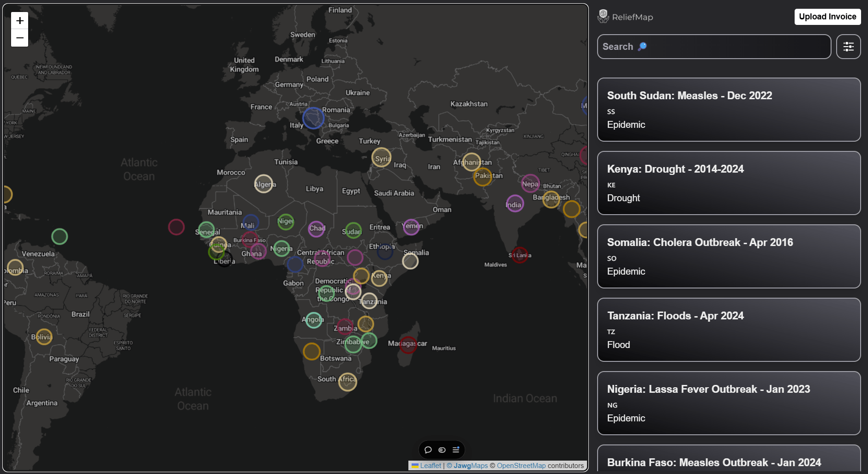Select the Kenya Drought 2014-2024 entry

(x=729, y=183)
